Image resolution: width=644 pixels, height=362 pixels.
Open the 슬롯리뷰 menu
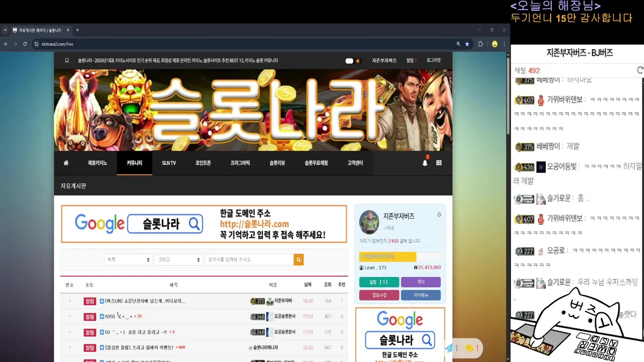277,163
